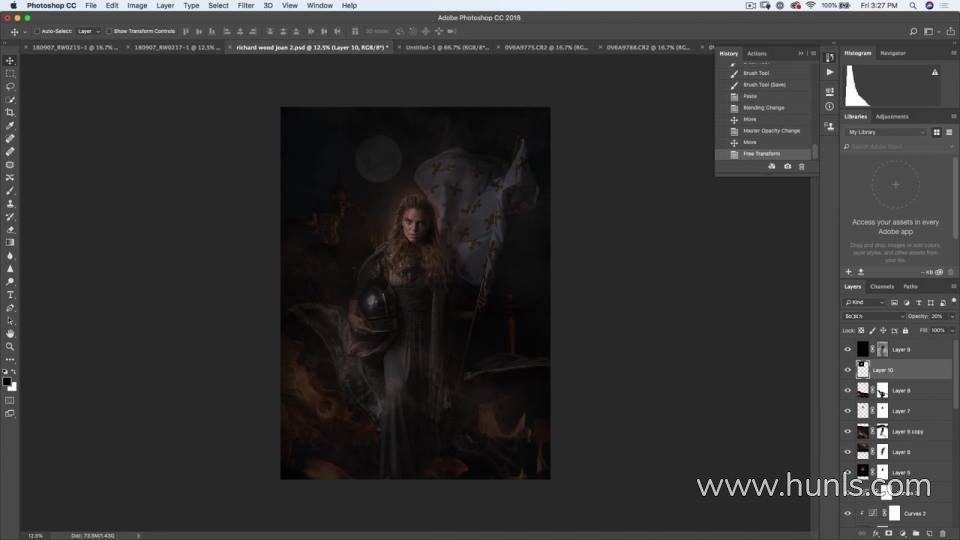Select the Rectangular Marquee tool
Screen dimensions: 960x540
point(10,73)
